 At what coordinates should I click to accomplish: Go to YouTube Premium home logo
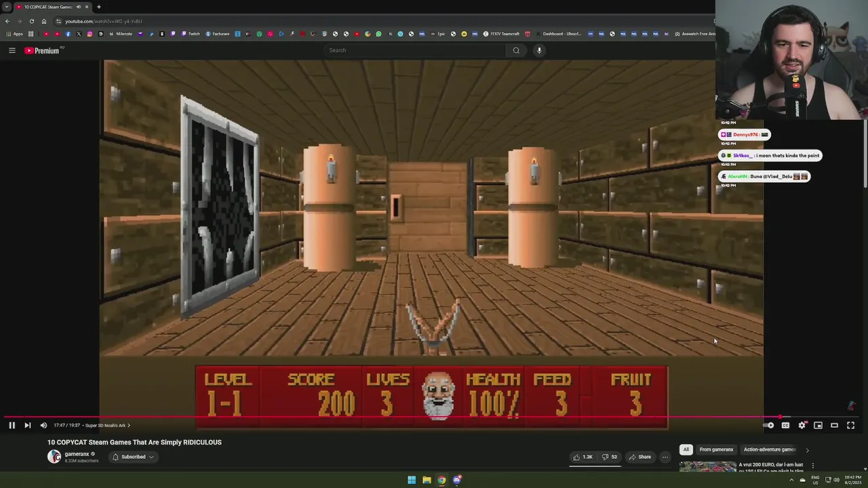[42, 50]
